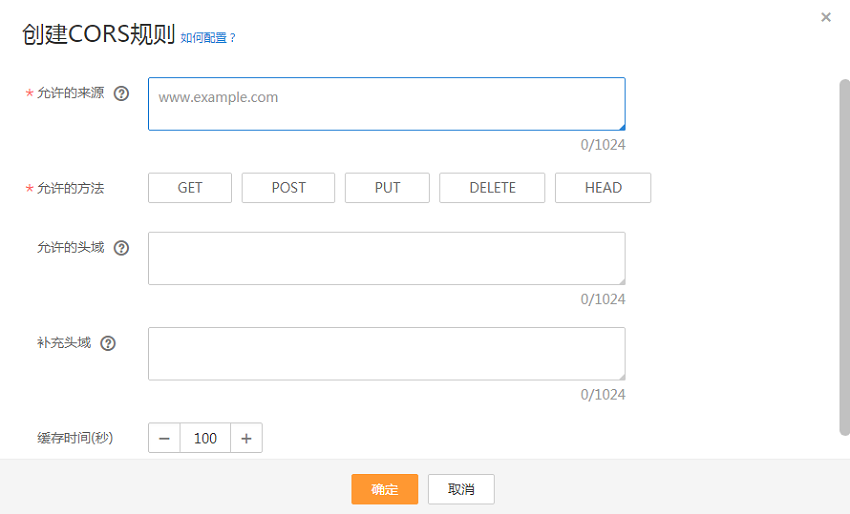Viewport: 850px width, 514px height.
Task: Enable the POST method option
Action: pyautogui.click(x=288, y=188)
